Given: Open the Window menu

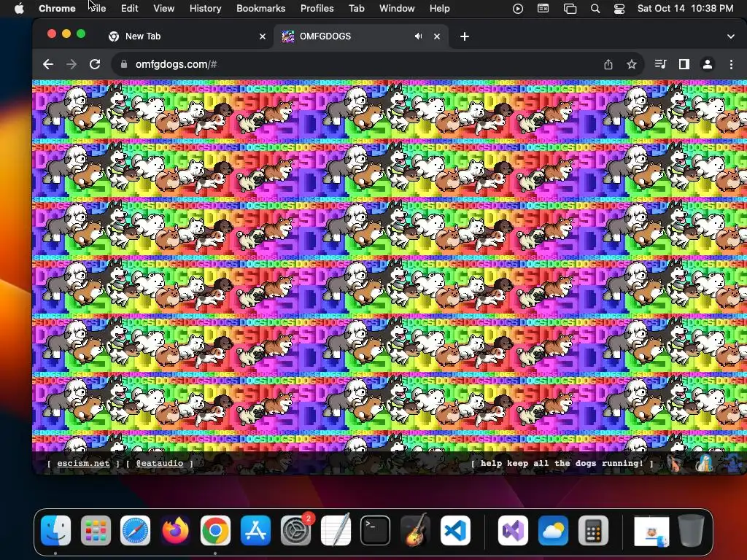Looking at the screenshot, I should point(397,8).
